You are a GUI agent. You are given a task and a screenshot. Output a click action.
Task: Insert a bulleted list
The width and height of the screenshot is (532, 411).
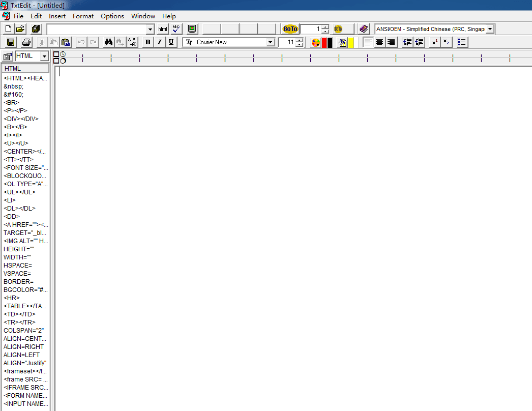tap(462, 42)
